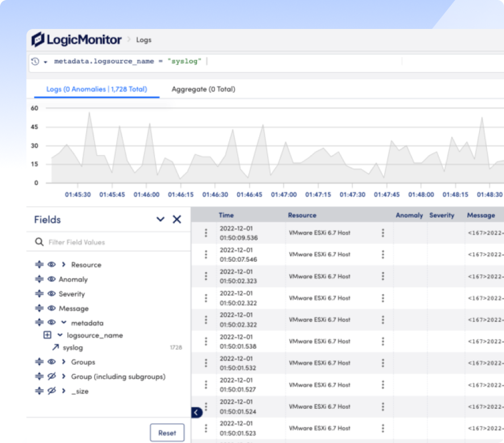The width and height of the screenshot is (504, 443).
Task: Show the hidden _size field
Action: (52, 391)
